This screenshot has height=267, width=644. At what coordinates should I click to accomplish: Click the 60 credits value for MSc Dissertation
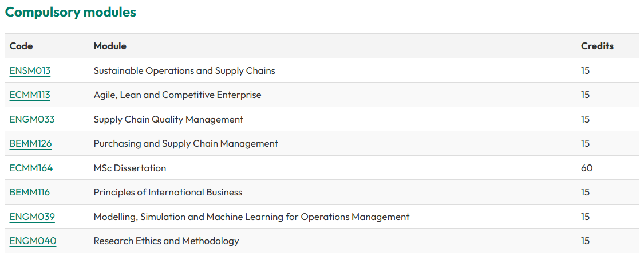pyautogui.click(x=587, y=168)
